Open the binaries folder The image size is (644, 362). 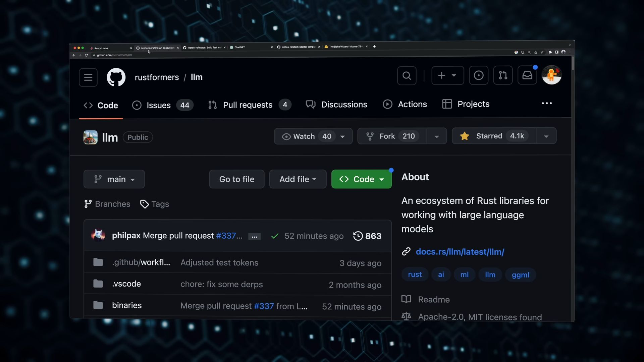click(127, 305)
